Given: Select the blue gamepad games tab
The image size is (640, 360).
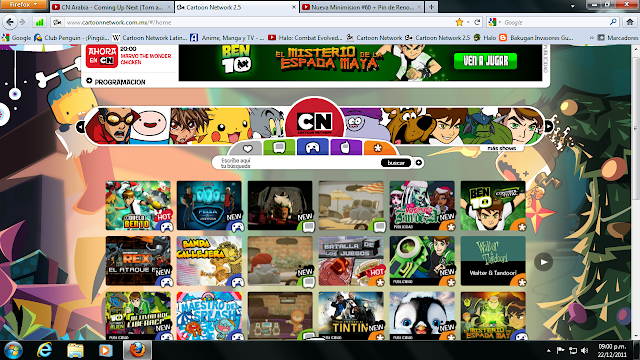Looking at the screenshot, I should point(313,147).
